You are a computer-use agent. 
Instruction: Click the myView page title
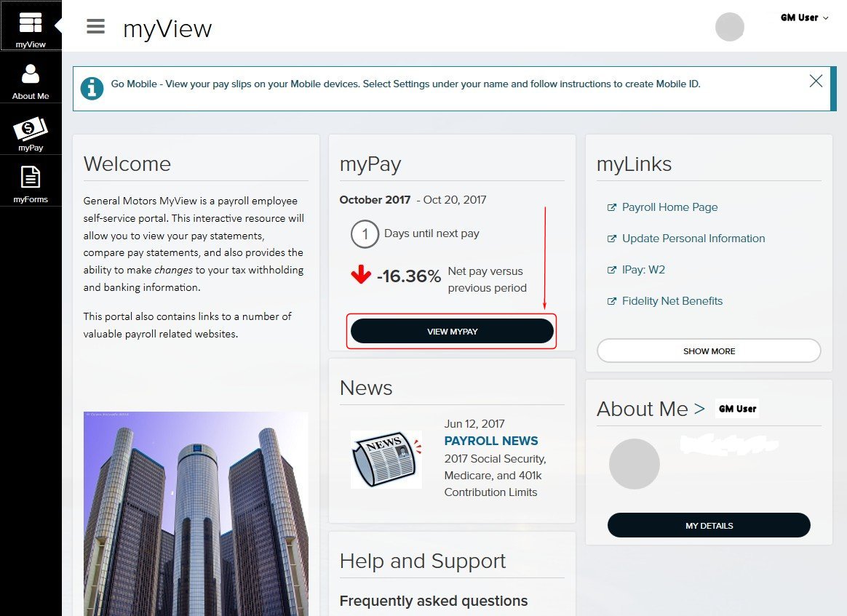click(167, 28)
